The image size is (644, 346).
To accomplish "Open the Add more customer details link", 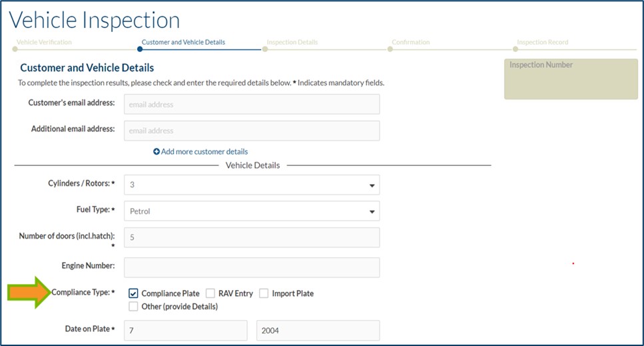I will 204,152.
